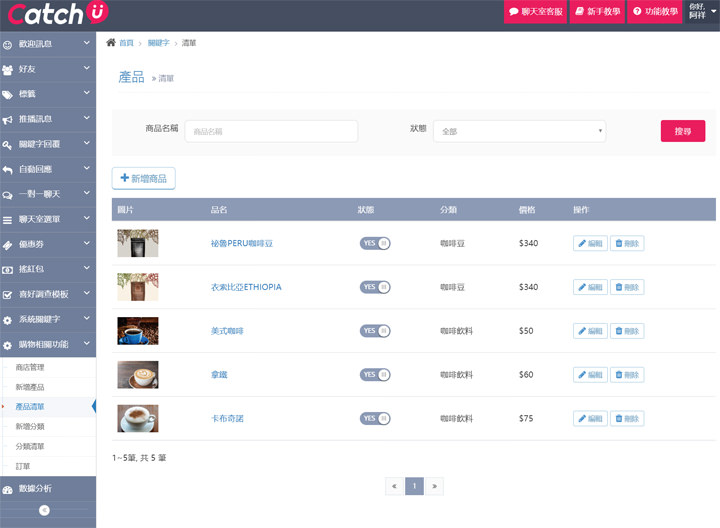Collapse the 購物相關功能 menu chevron
The width and height of the screenshot is (720, 528).
click(x=87, y=343)
